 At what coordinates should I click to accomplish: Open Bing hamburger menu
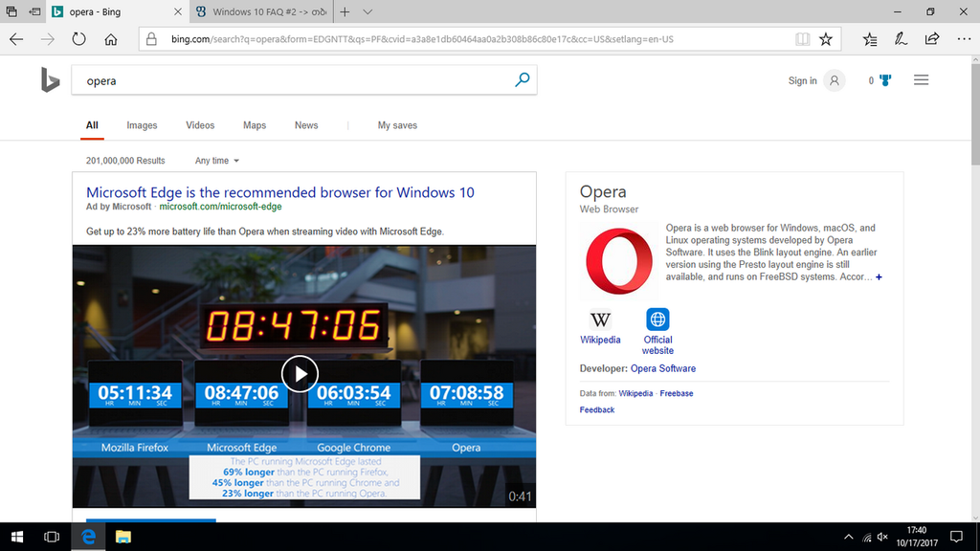921,80
